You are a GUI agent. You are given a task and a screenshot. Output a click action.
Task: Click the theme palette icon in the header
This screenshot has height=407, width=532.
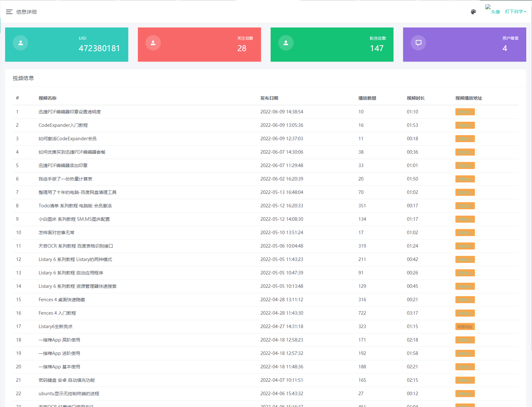(473, 12)
